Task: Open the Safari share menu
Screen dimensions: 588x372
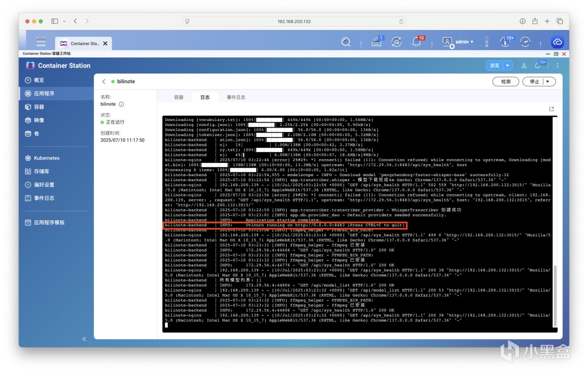Action: [535, 21]
